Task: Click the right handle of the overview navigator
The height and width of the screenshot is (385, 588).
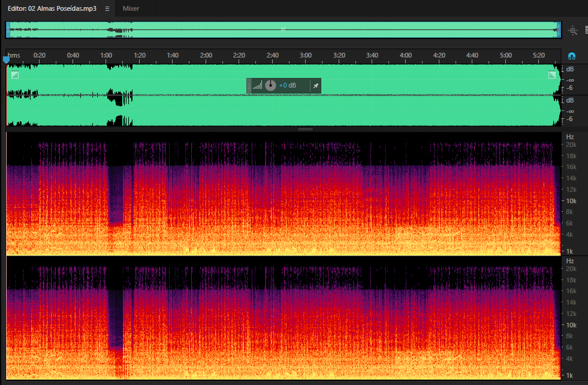Action: 559,29
